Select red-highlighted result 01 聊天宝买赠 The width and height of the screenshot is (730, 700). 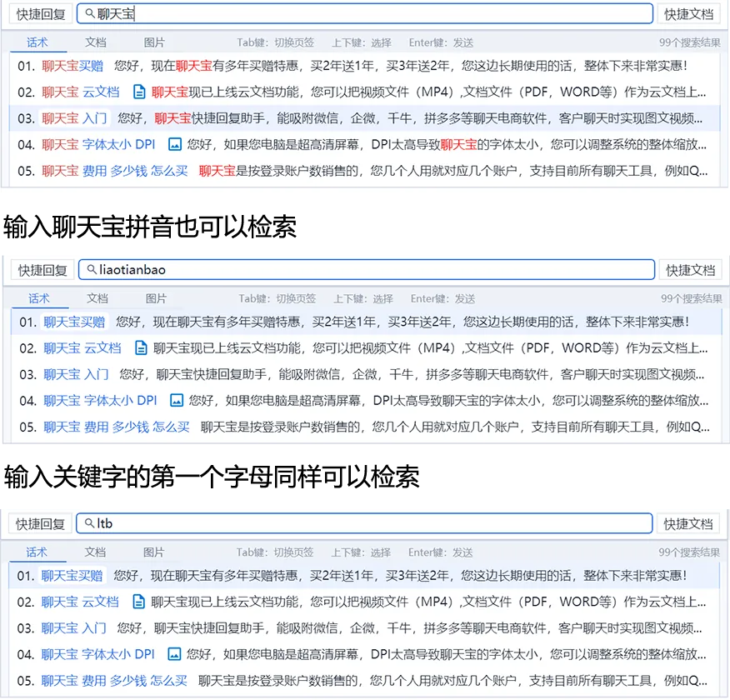pos(365,66)
